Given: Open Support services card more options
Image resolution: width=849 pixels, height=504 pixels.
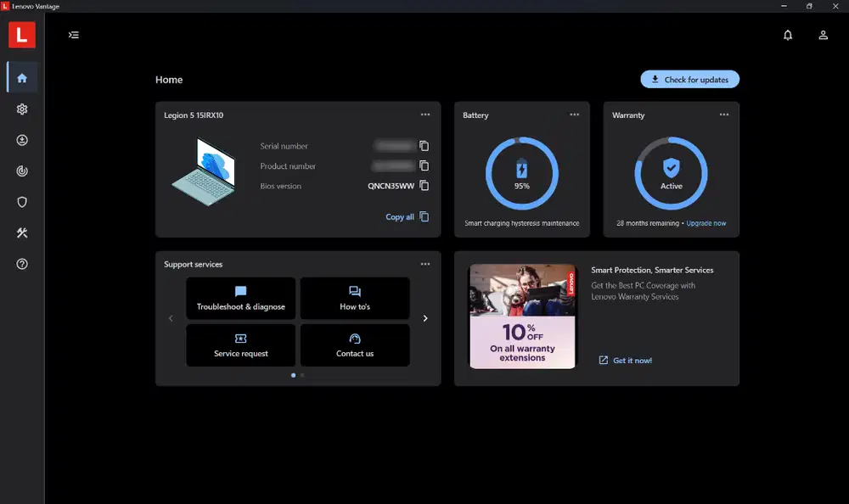Looking at the screenshot, I should pos(425,264).
